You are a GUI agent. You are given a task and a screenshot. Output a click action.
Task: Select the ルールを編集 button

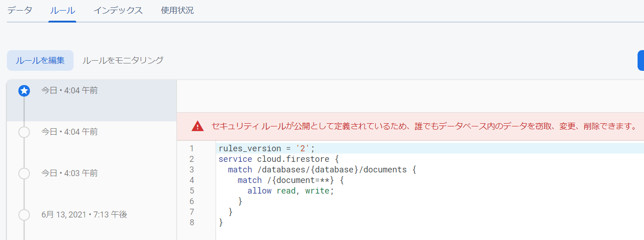click(x=40, y=60)
